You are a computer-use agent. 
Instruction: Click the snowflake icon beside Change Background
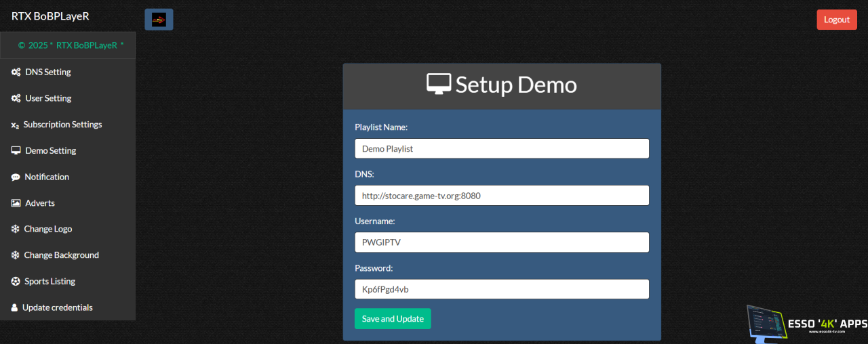16,255
